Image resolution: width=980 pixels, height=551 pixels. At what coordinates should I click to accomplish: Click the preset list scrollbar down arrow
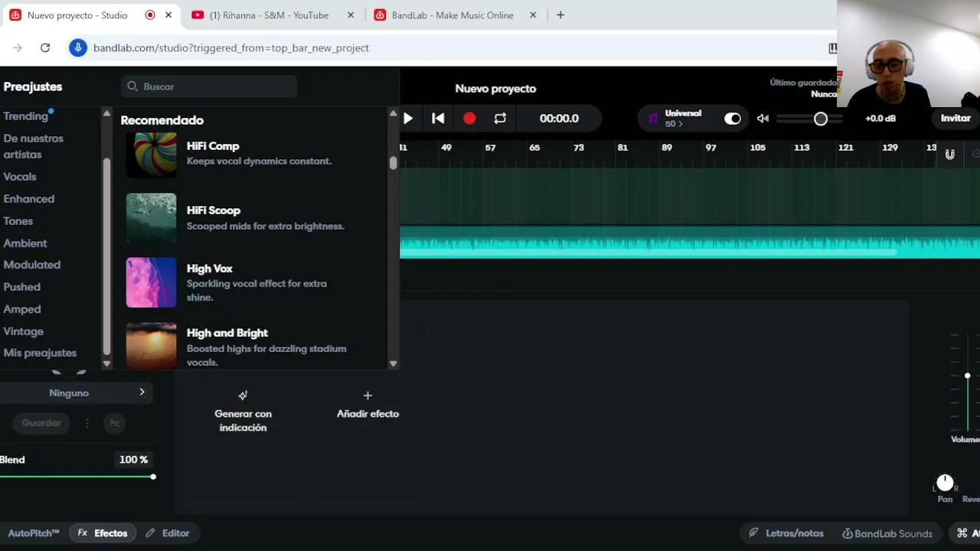(394, 364)
